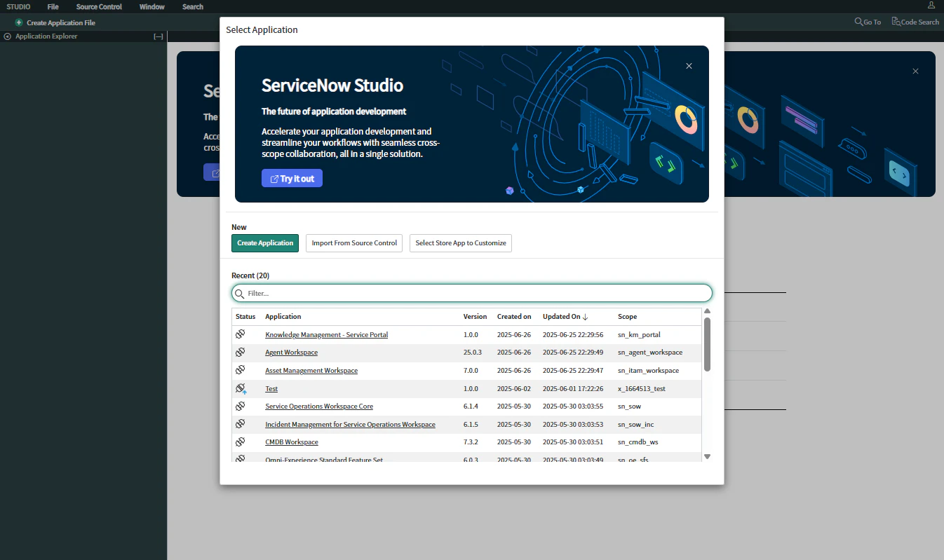Close the background Studio banner
The width and height of the screenshot is (944, 560).
(915, 71)
